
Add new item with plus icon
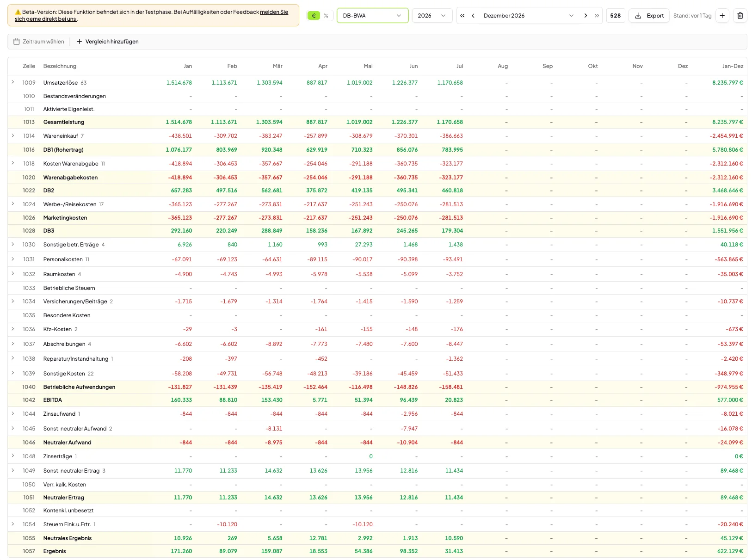722,16
